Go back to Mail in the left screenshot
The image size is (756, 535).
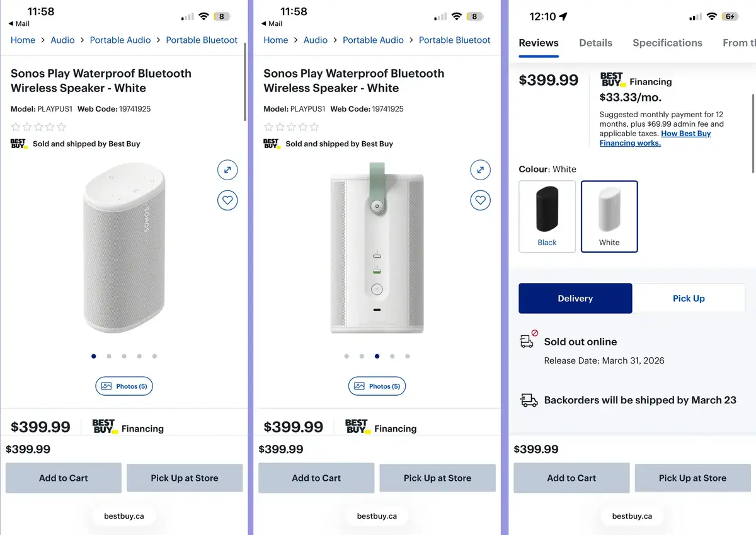tap(19, 24)
